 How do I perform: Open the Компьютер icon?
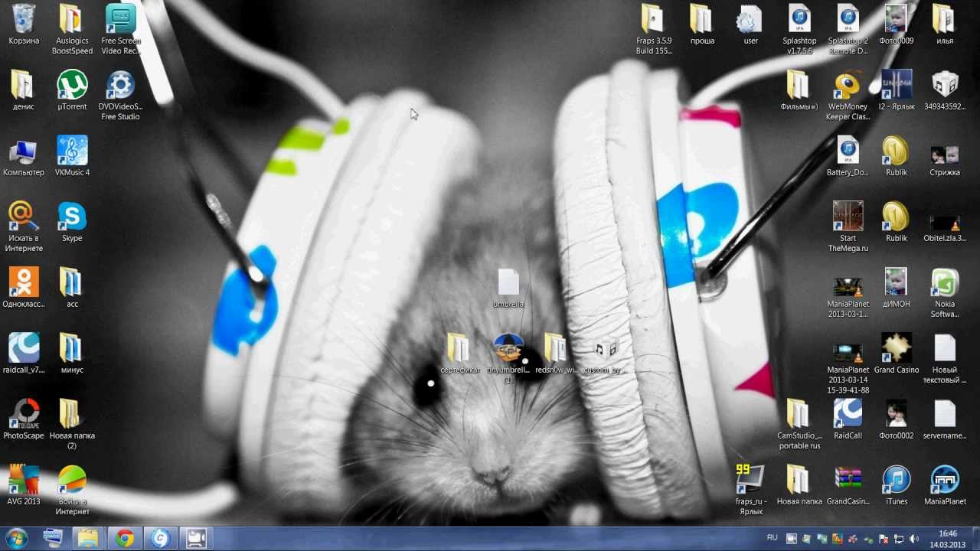[24, 157]
